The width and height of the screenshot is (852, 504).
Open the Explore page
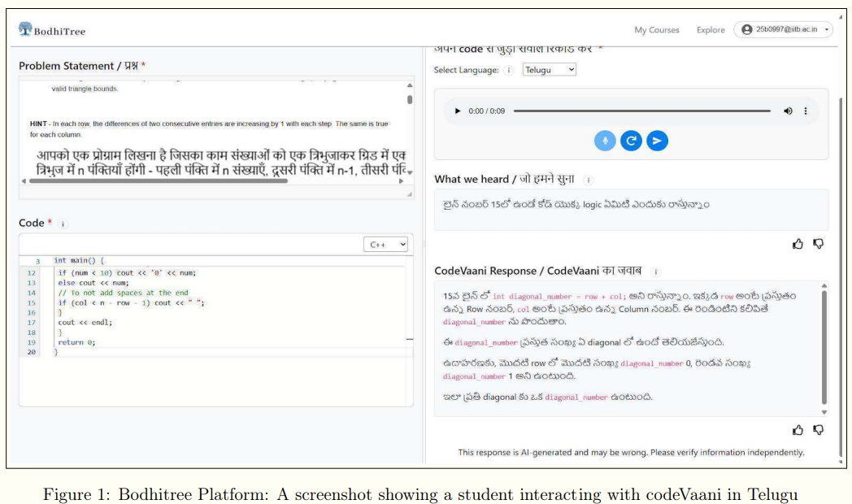pos(711,30)
